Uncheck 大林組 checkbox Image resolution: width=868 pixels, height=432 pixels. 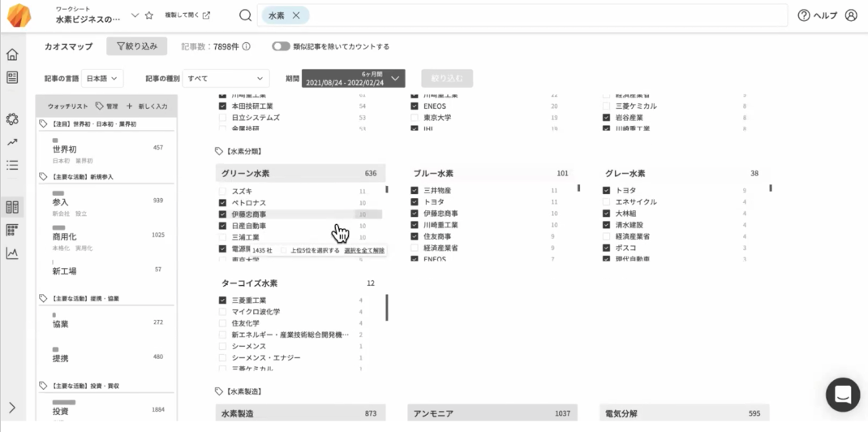606,214
